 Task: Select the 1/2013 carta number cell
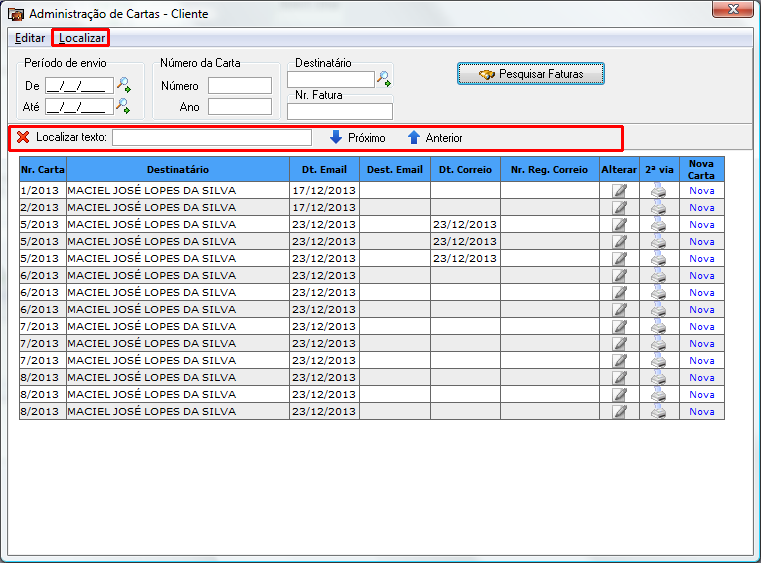pyautogui.click(x=43, y=190)
